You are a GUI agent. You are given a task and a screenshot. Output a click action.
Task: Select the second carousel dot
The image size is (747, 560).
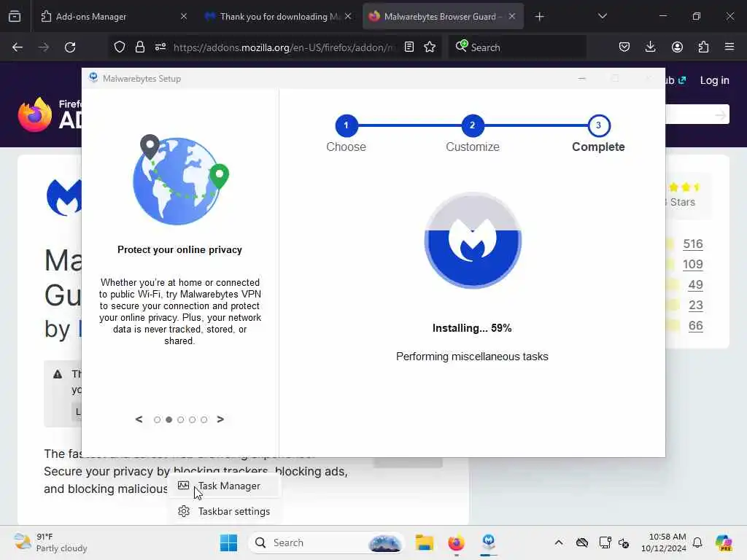click(169, 420)
